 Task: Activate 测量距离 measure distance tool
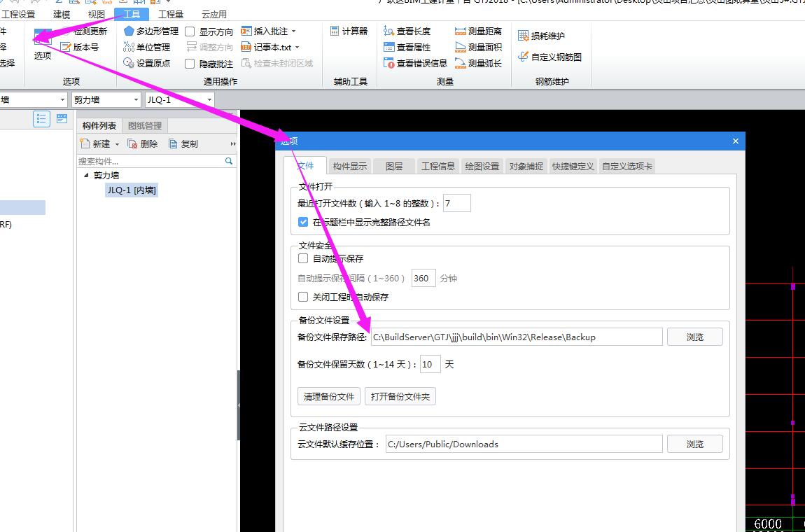[479, 31]
